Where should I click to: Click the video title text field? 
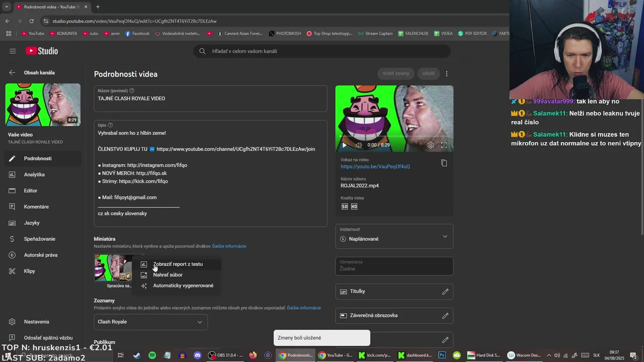click(x=210, y=99)
